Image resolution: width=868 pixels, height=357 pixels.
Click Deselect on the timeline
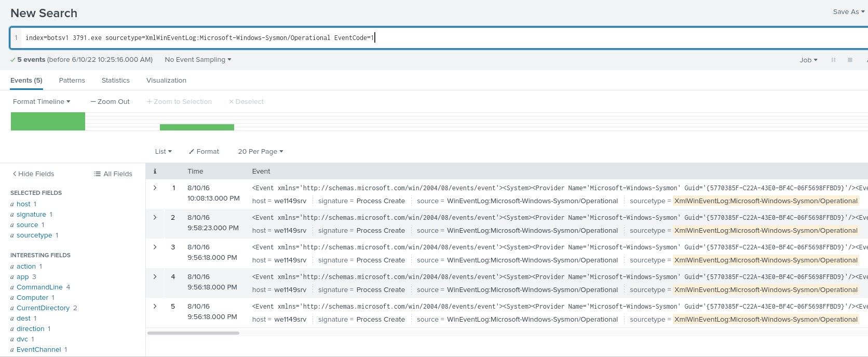pyautogui.click(x=246, y=101)
